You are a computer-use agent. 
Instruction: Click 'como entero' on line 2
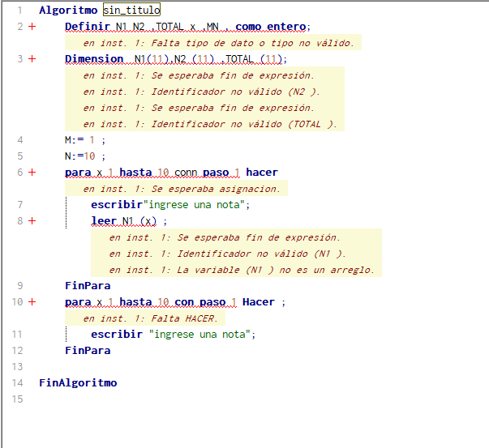pyautogui.click(x=271, y=27)
